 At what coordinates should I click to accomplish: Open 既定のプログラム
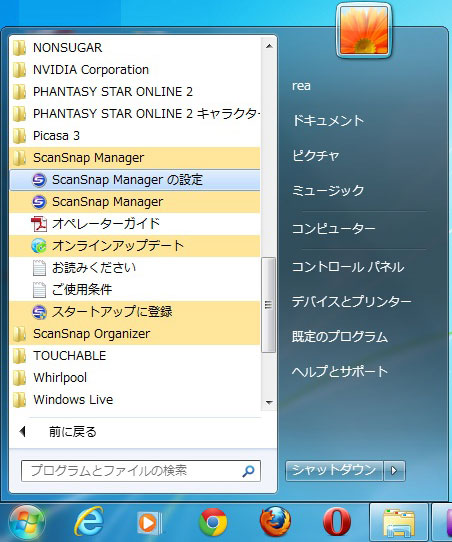tap(340, 336)
